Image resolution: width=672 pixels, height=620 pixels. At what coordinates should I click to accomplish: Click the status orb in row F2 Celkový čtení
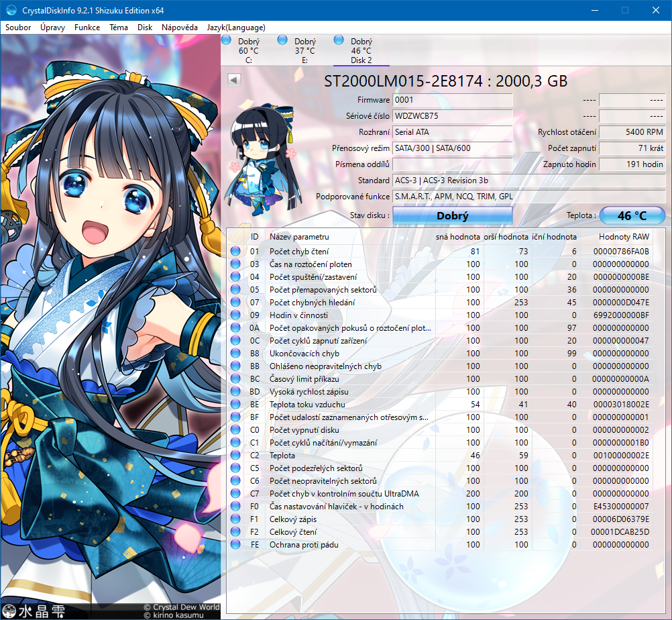[x=235, y=531]
